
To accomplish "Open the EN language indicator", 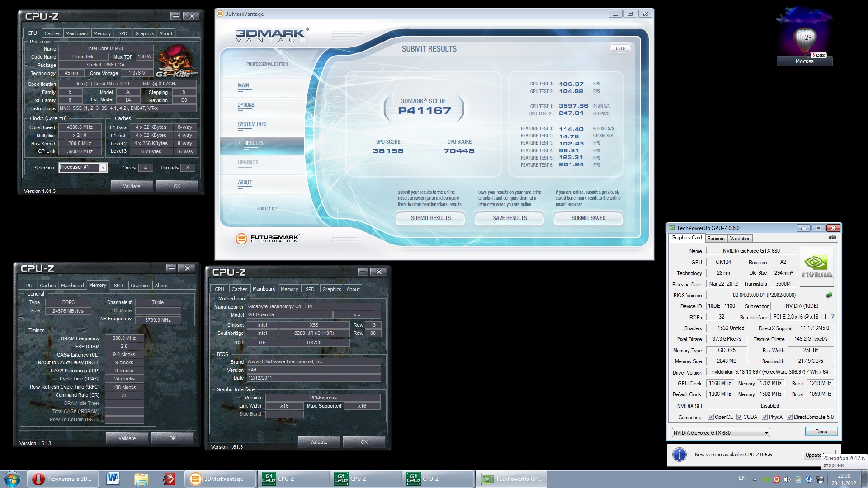I will (742, 478).
